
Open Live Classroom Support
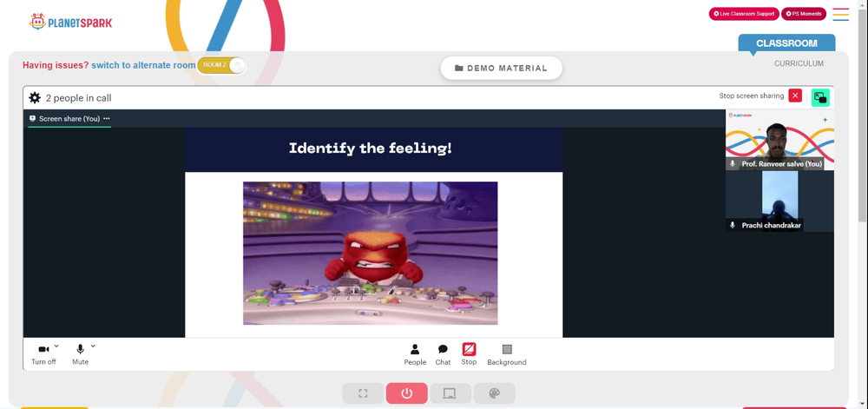pos(744,14)
